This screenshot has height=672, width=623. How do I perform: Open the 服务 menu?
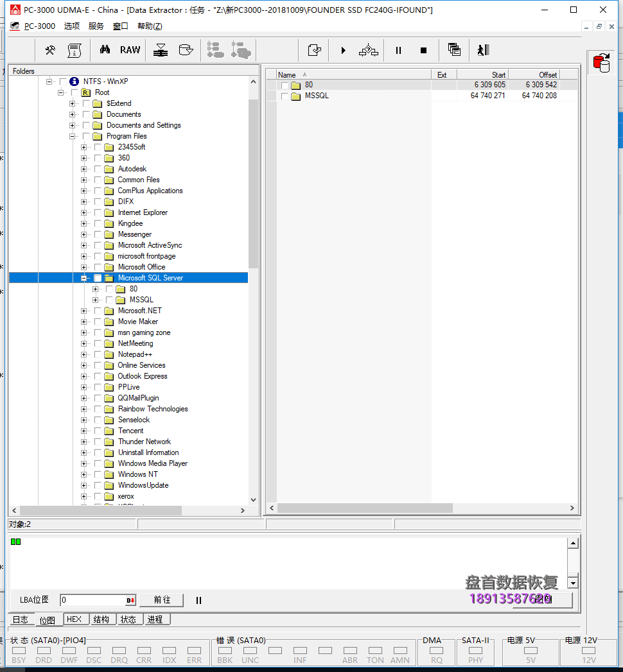(96, 26)
